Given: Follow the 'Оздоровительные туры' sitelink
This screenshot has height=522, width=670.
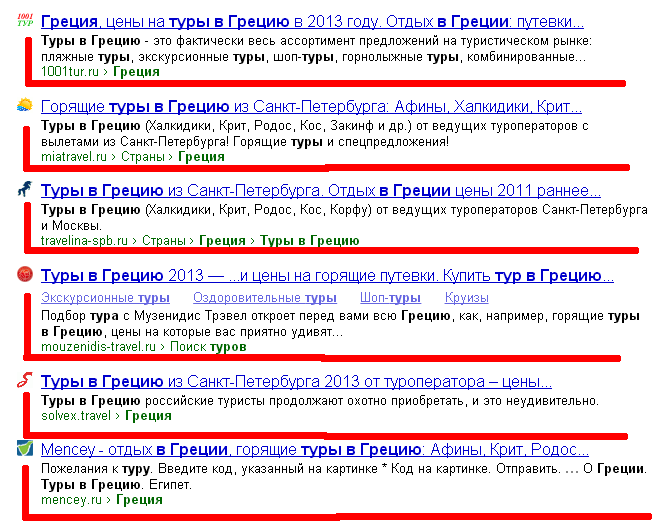Looking at the screenshot, I should pos(265,298).
